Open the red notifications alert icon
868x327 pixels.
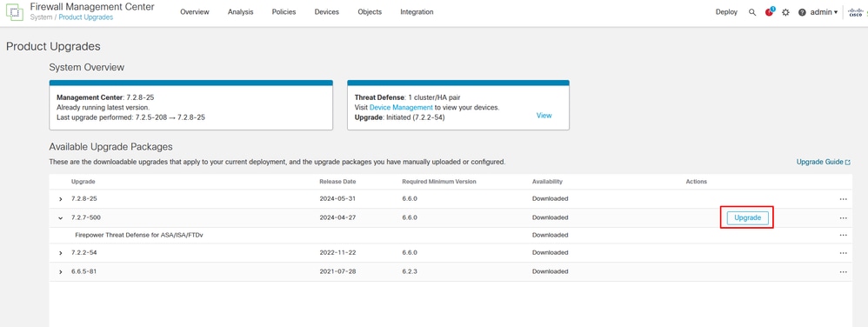(x=770, y=12)
